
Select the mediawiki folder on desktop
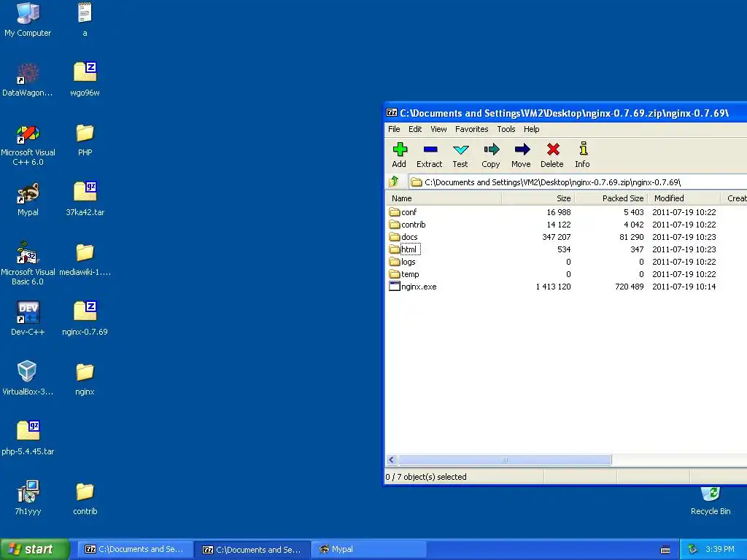coord(85,260)
